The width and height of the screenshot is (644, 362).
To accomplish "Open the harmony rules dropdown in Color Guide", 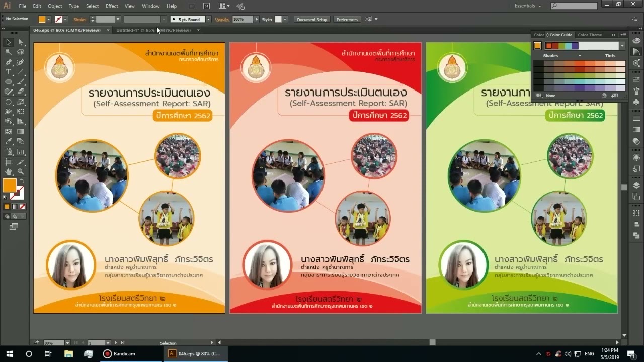I will pyautogui.click(x=622, y=46).
